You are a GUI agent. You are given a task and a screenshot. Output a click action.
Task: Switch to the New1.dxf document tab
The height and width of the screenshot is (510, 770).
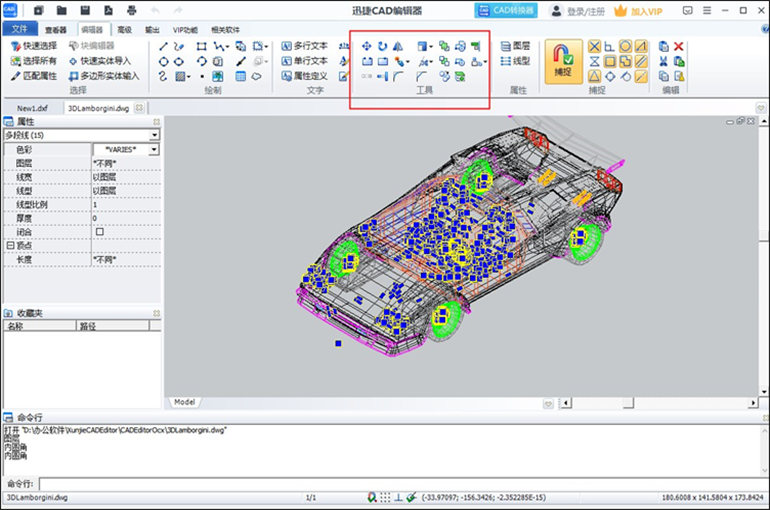[33, 108]
